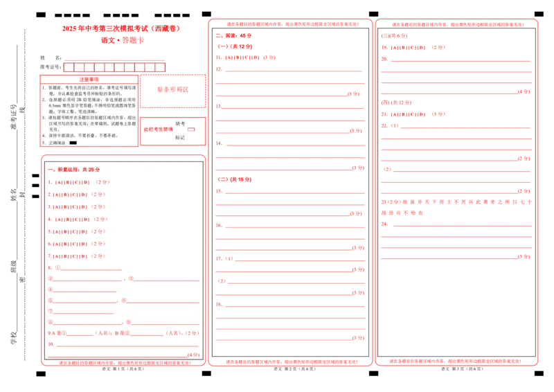Click the first 准考证号 digit box
This screenshot has width=554, height=392.
coord(69,67)
